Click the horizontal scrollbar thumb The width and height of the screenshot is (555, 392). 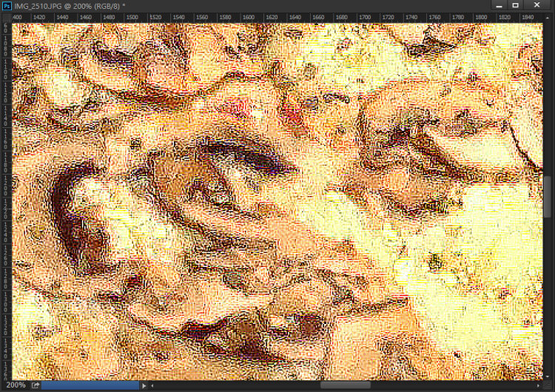pos(346,385)
